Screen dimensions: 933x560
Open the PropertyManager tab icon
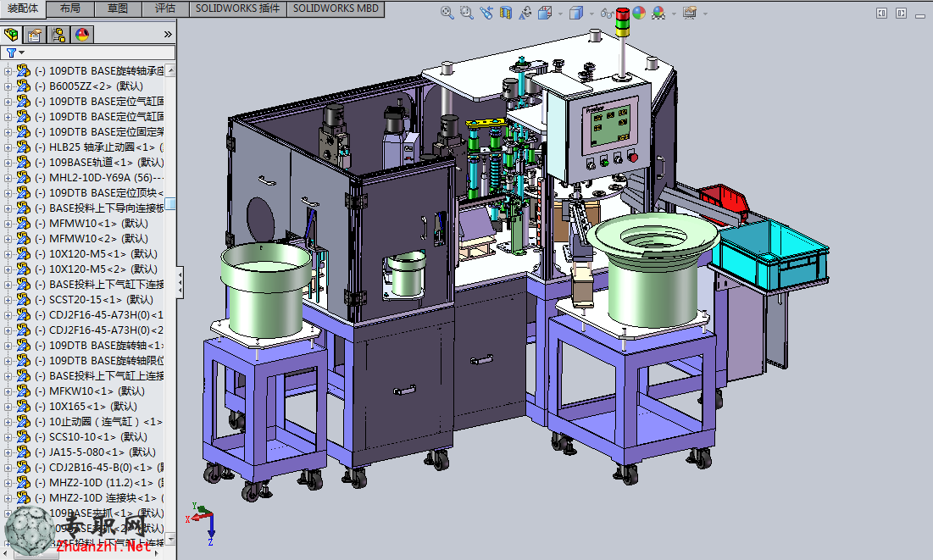click(35, 35)
